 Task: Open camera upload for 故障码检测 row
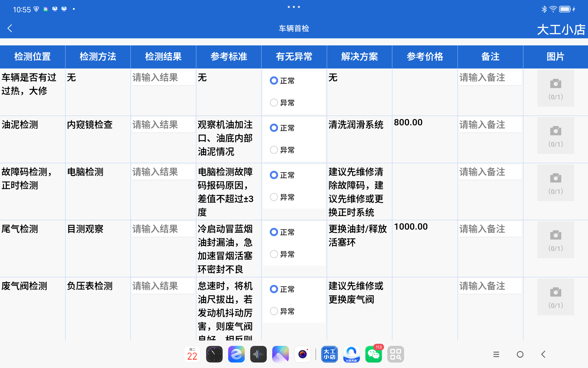click(x=556, y=183)
